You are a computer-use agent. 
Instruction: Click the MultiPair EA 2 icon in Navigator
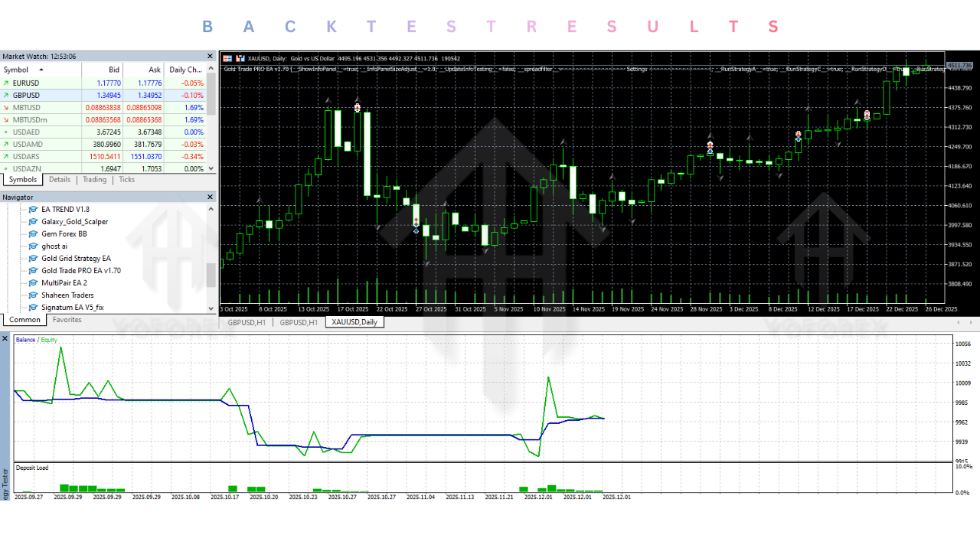tap(31, 282)
